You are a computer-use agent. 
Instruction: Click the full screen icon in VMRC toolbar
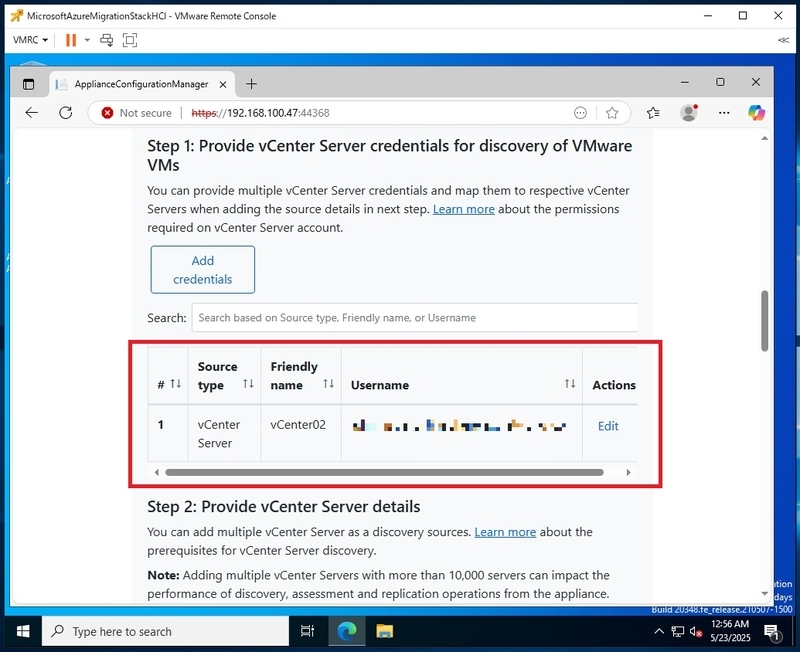[130, 40]
